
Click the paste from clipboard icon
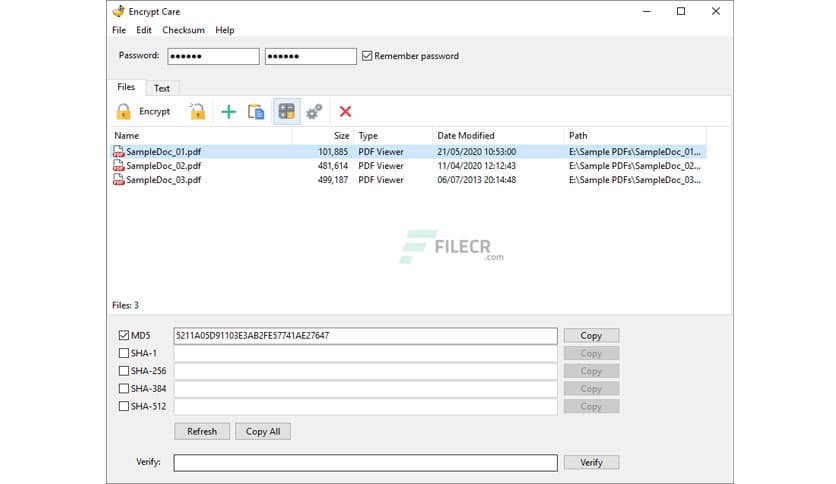click(256, 111)
